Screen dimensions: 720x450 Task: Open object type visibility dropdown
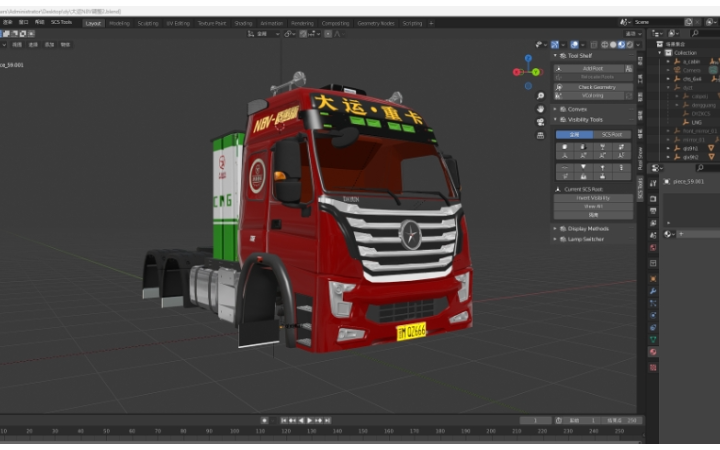point(540,45)
